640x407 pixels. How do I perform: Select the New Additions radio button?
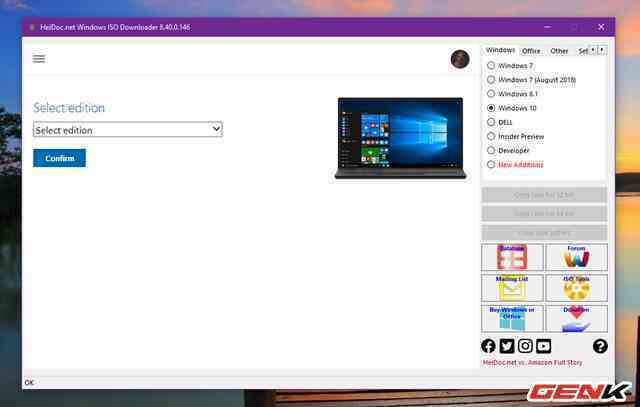(491, 165)
